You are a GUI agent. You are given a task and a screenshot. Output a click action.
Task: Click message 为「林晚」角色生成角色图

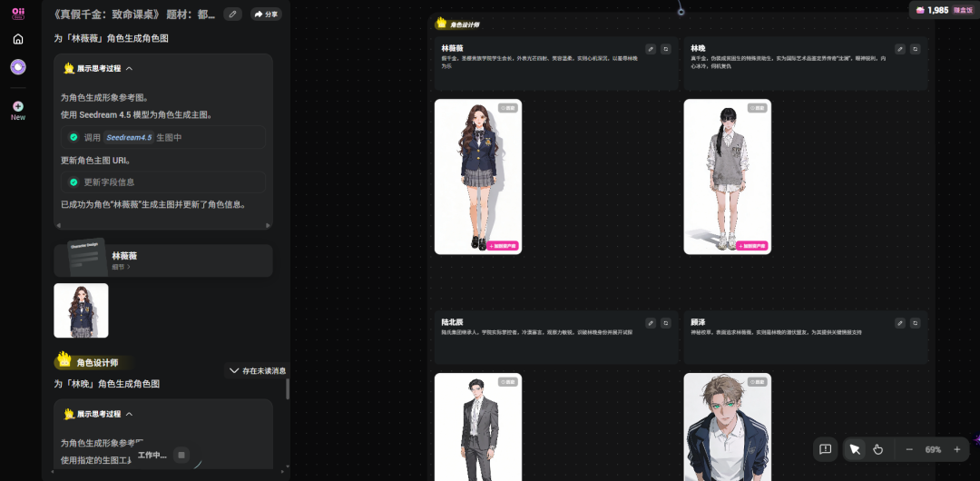tap(106, 384)
